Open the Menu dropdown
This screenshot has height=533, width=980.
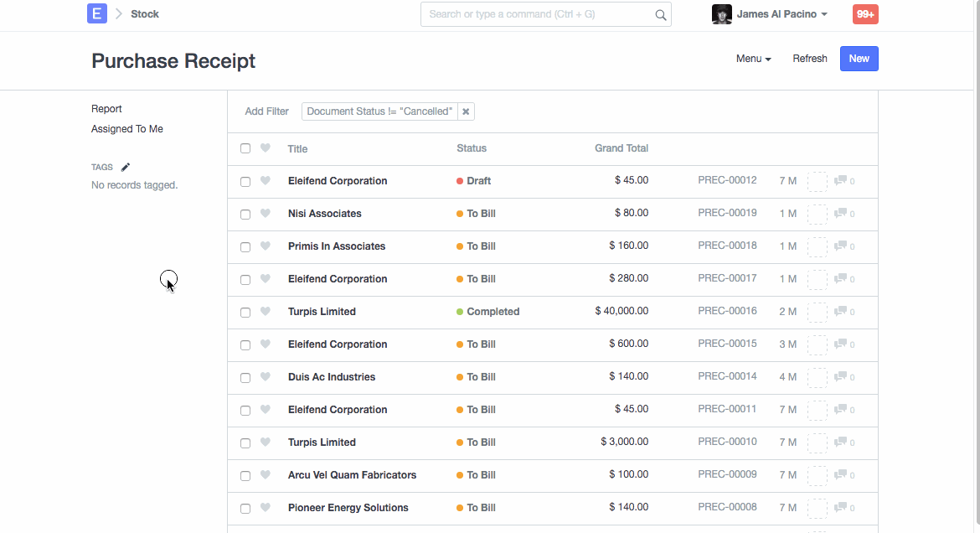point(753,59)
